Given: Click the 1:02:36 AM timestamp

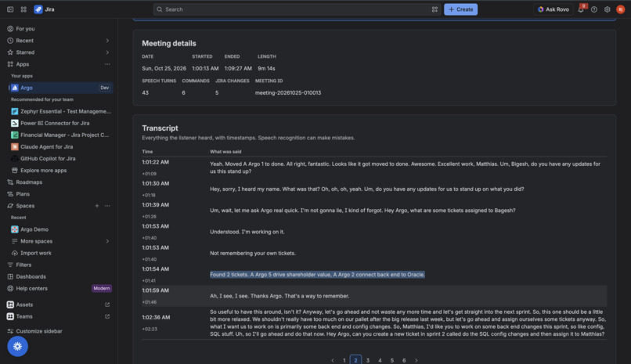Looking at the screenshot, I should point(156,317).
